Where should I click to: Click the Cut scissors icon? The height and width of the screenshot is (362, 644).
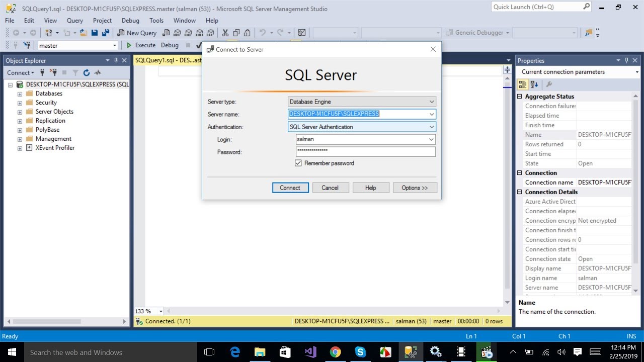pos(225,33)
